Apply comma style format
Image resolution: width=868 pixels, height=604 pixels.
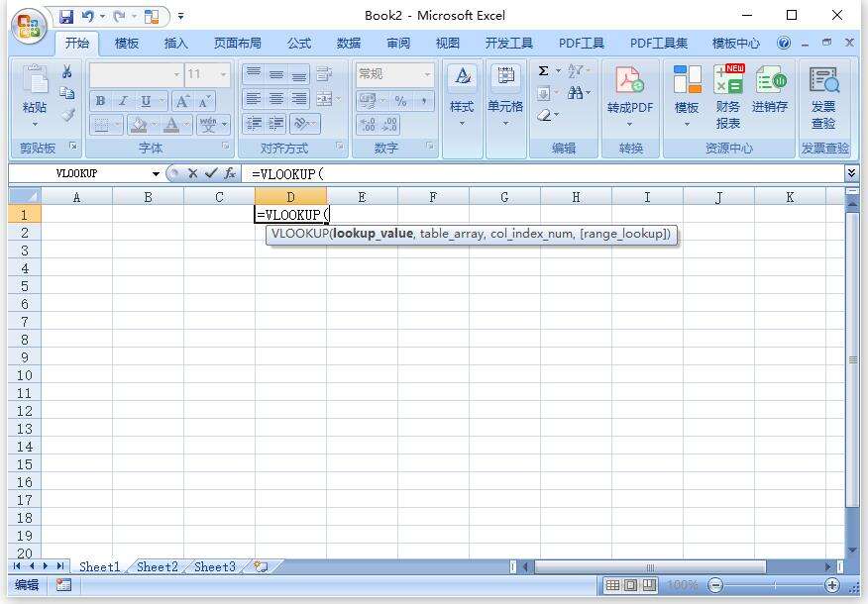click(423, 101)
